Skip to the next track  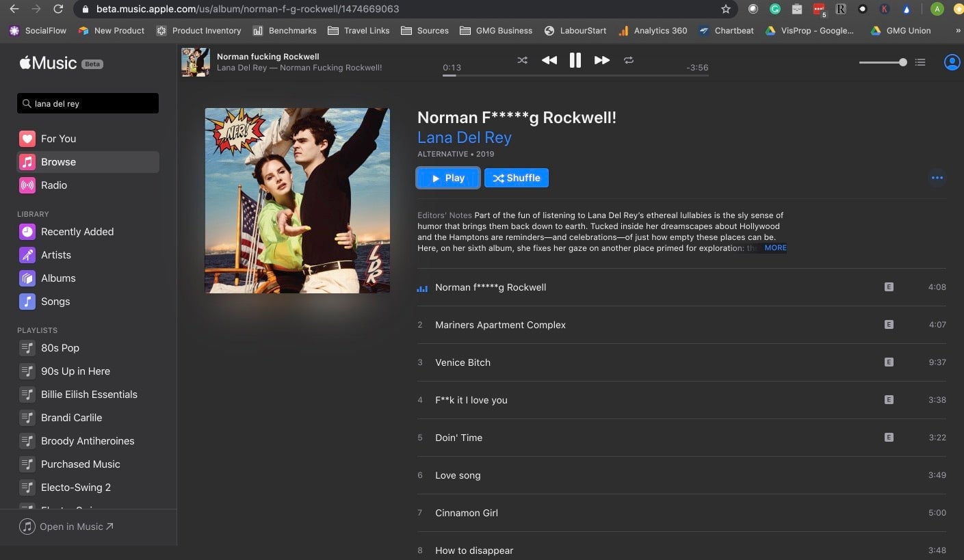pos(601,60)
